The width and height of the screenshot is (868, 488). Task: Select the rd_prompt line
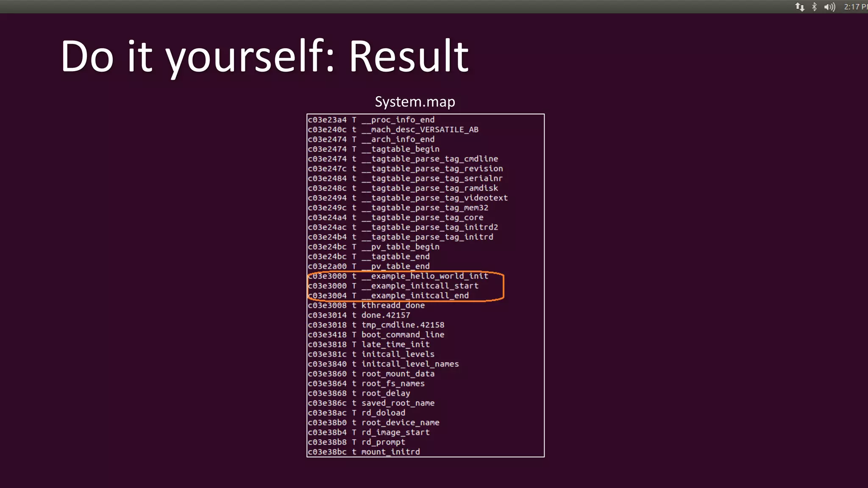(356, 442)
